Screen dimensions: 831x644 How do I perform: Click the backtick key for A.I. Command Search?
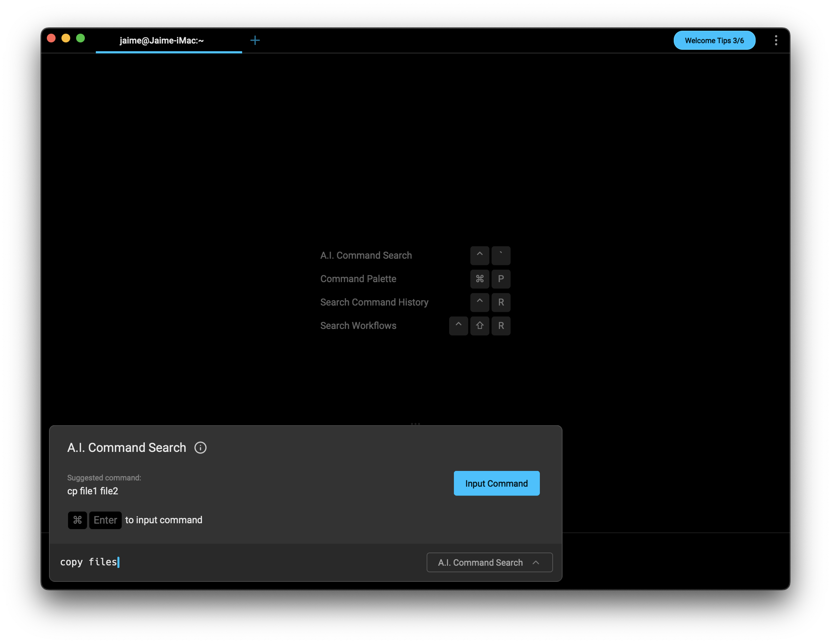click(501, 255)
